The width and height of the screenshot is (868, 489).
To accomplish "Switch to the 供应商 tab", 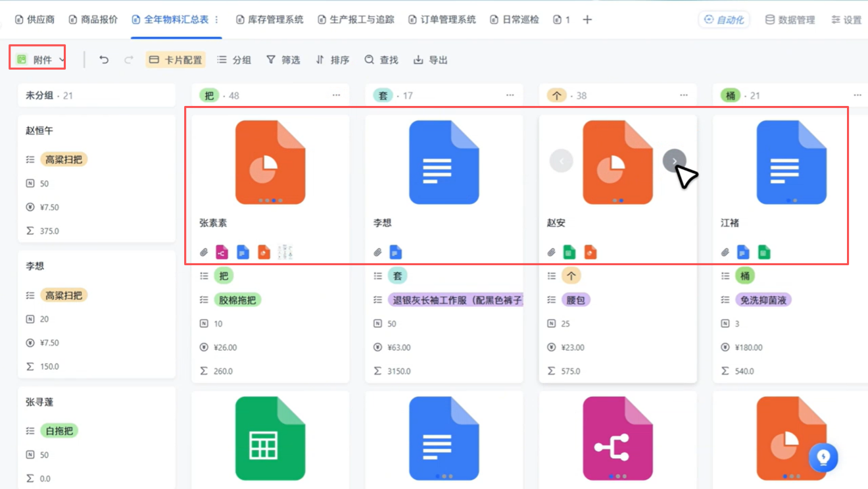I will coord(35,20).
